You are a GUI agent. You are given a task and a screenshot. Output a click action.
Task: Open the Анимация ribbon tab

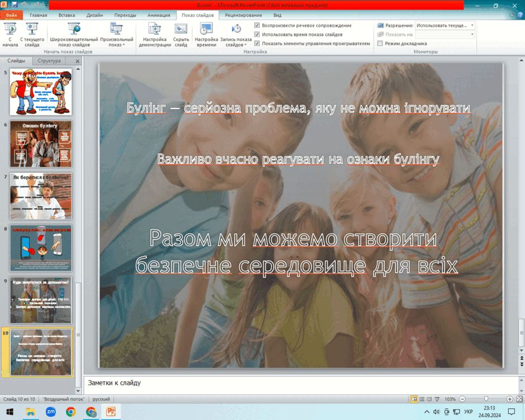point(159,15)
